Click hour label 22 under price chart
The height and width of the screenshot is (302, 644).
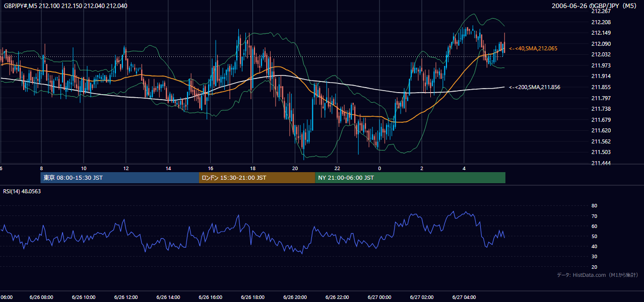[x=338, y=168]
